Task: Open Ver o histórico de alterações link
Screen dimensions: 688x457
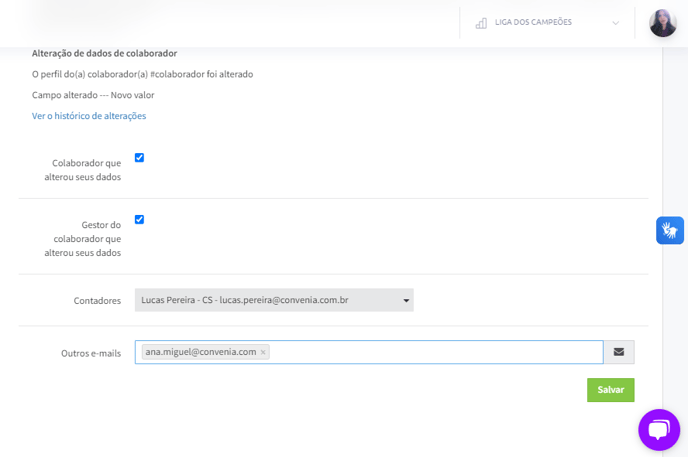Action: point(89,116)
